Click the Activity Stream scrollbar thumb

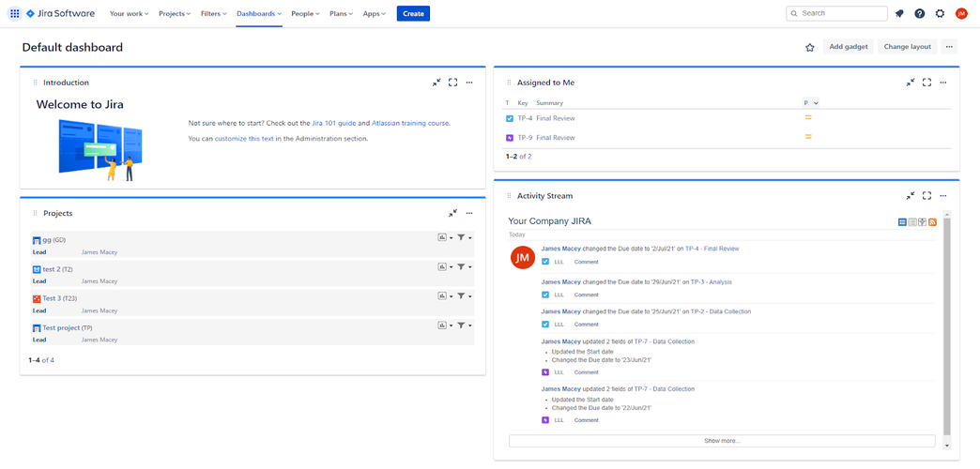pyautogui.click(x=947, y=326)
